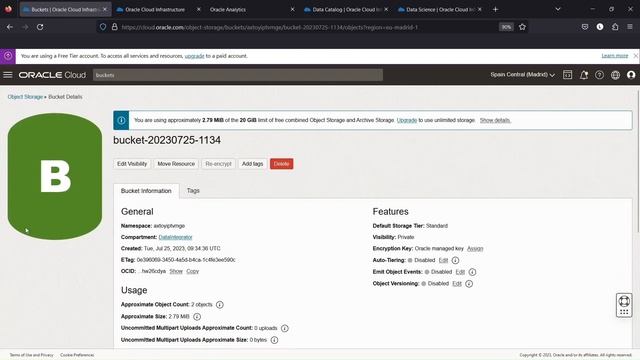The height and width of the screenshot is (360, 640).
Task: Open the help question mark icon
Action: (599, 75)
